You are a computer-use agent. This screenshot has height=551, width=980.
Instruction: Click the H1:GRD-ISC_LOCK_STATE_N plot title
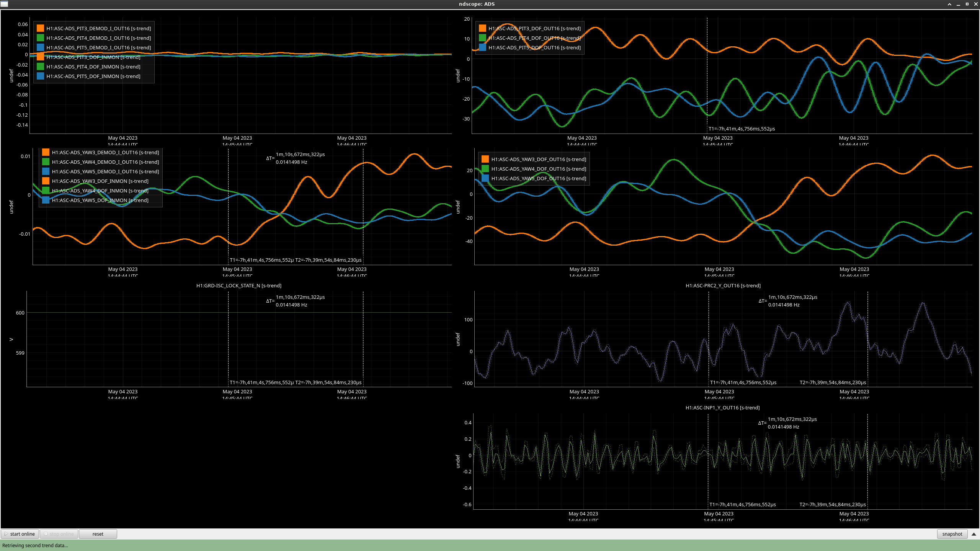pos(238,285)
